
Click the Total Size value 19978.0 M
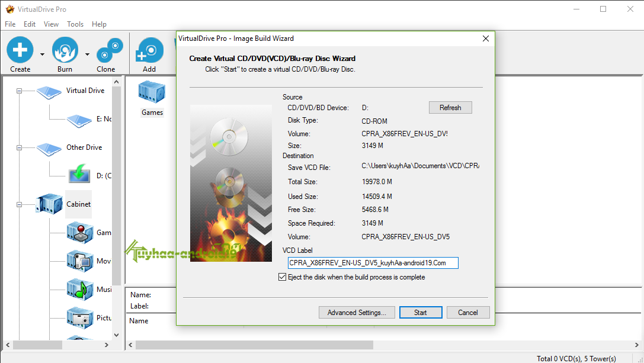pyautogui.click(x=377, y=181)
